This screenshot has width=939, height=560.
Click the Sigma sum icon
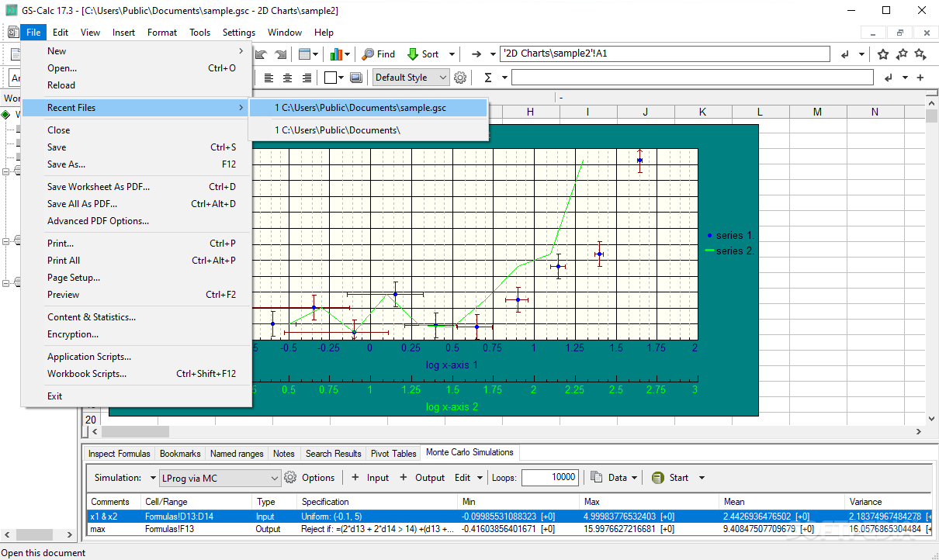[488, 78]
